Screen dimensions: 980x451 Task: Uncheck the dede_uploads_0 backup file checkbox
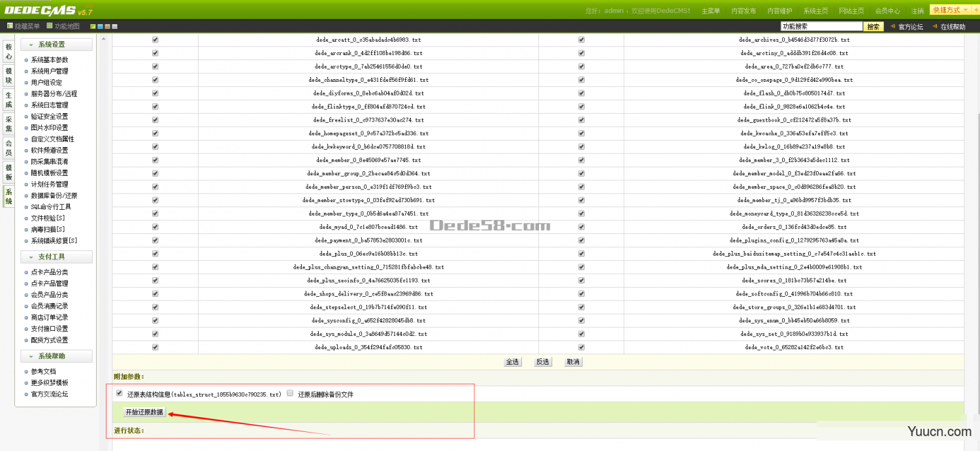pos(155,347)
